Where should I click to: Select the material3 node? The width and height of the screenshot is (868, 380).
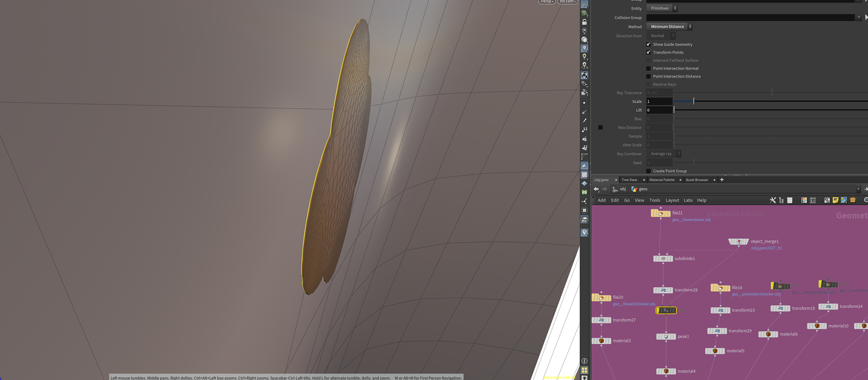(x=601, y=341)
